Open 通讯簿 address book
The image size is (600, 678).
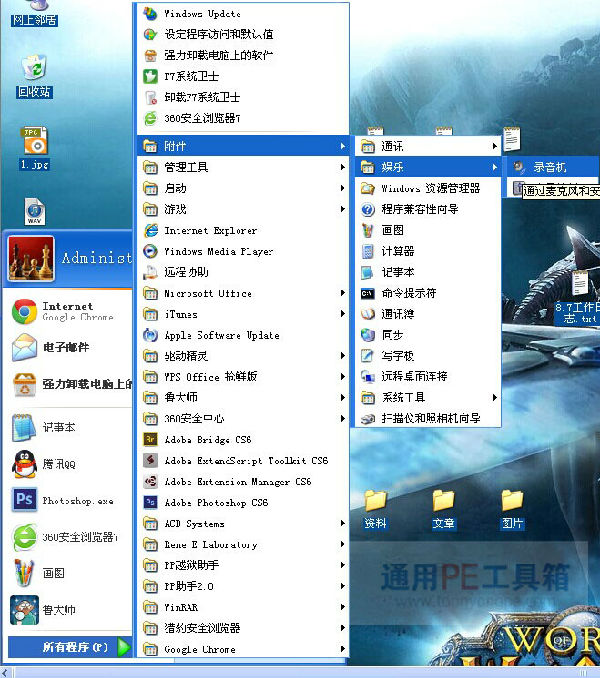428,314
